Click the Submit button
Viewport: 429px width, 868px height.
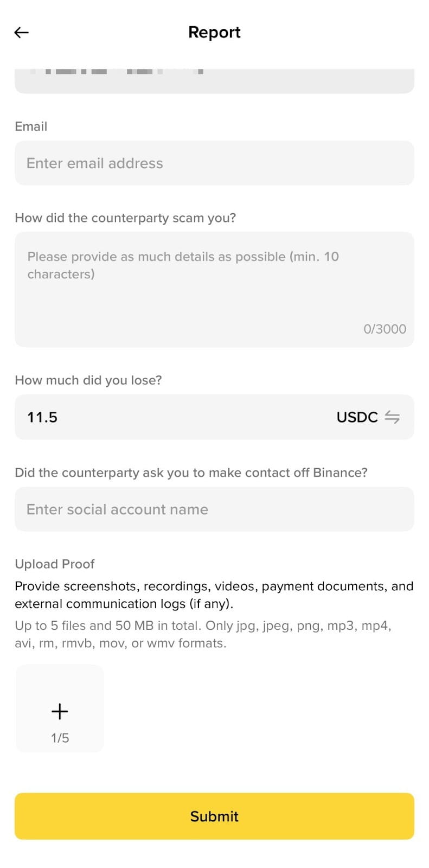pos(214,816)
